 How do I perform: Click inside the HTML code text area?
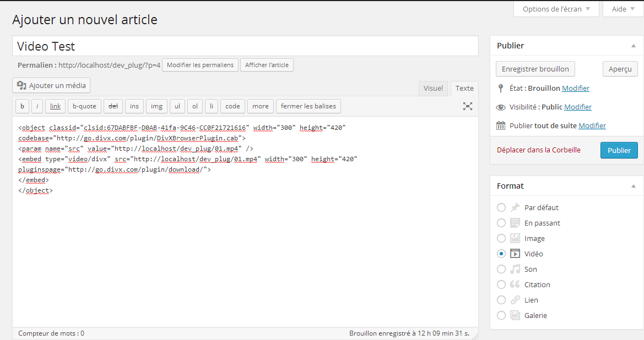[x=245, y=222]
